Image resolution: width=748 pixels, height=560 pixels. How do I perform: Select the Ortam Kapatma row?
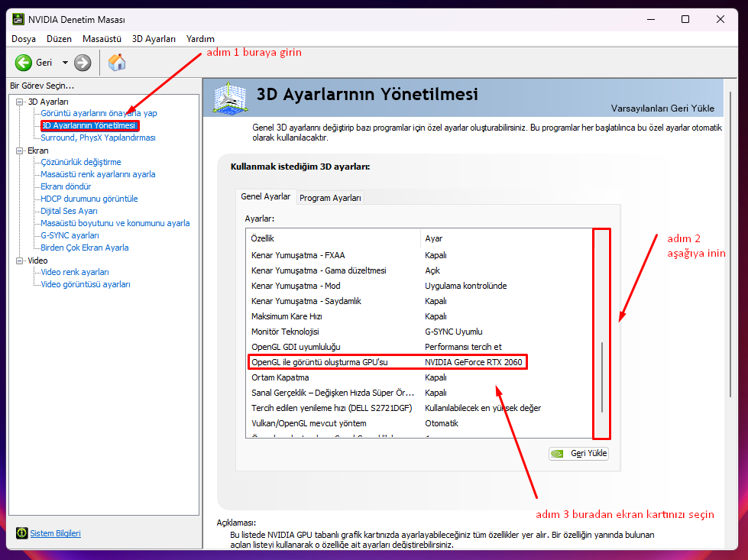click(x=419, y=377)
